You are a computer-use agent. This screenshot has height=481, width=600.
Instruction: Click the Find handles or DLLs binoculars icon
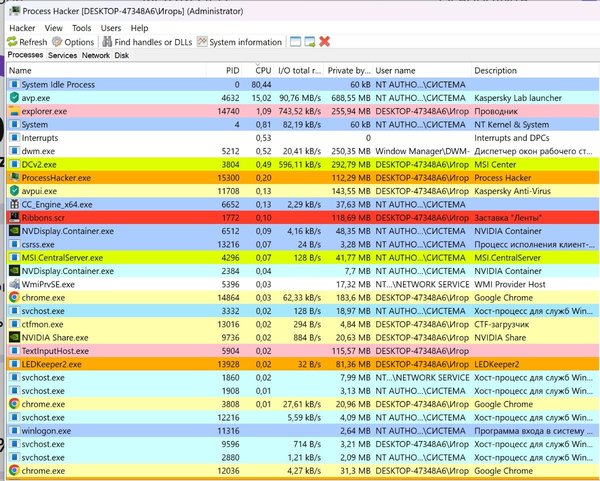tap(106, 42)
